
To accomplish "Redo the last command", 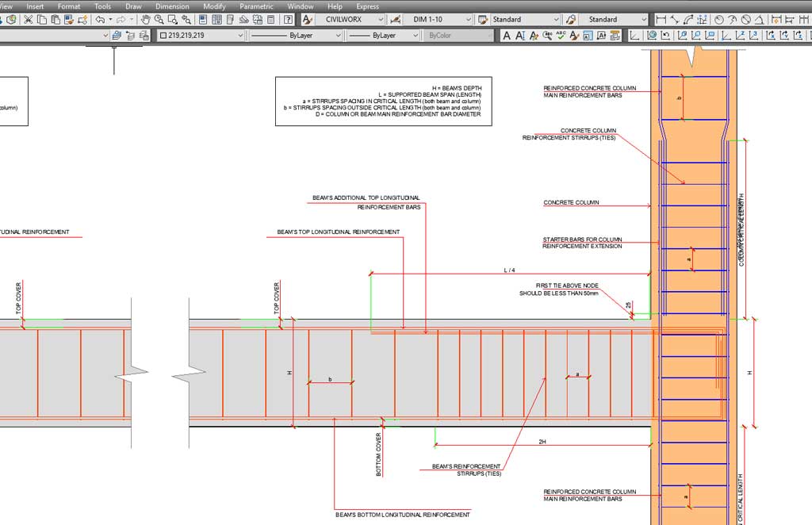I will [121, 19].
